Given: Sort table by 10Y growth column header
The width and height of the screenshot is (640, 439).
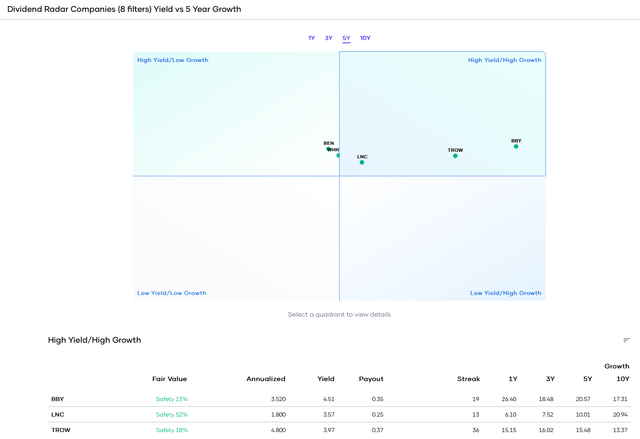Looking at the screenshot, I should pyautogui.click(x=623, y=379).
